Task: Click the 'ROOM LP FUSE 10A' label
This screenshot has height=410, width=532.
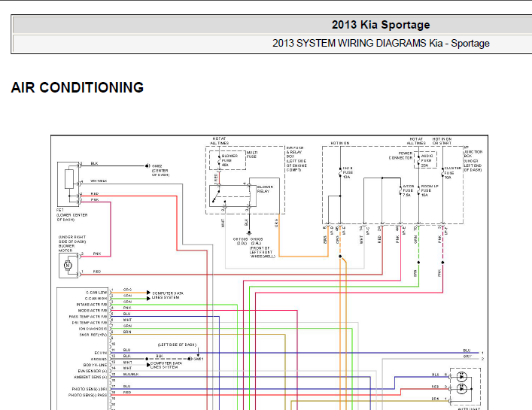Action: coord(430,190)
